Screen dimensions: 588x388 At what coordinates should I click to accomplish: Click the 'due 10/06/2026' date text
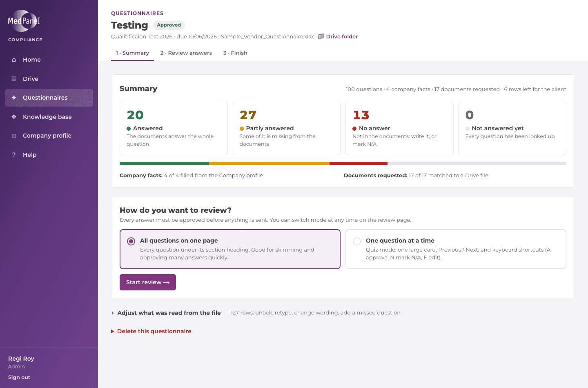click(197, 36)
